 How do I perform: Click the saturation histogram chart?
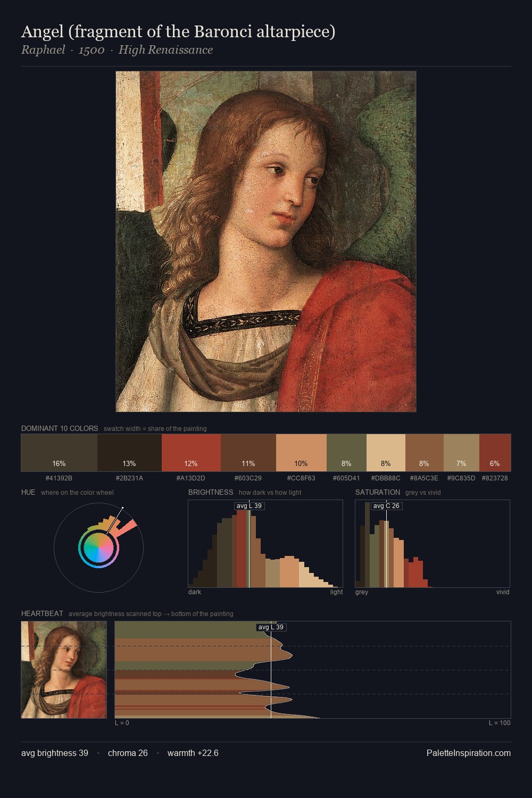[433, 544]
